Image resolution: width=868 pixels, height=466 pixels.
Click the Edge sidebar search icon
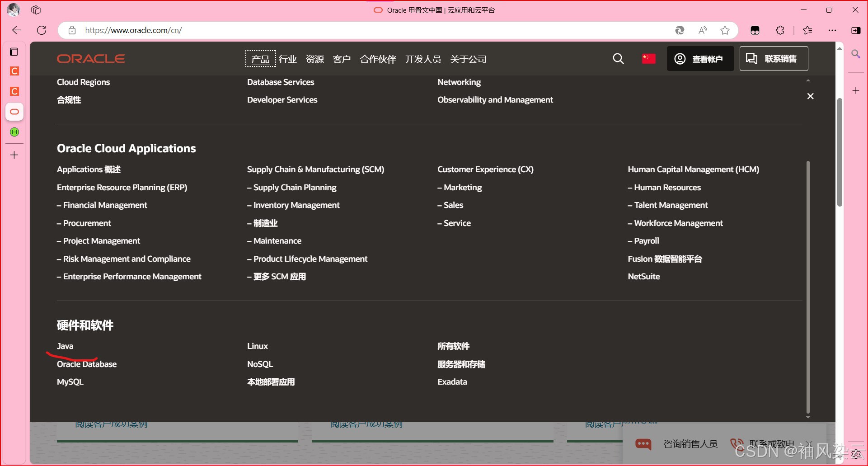(x=856, y=54)
